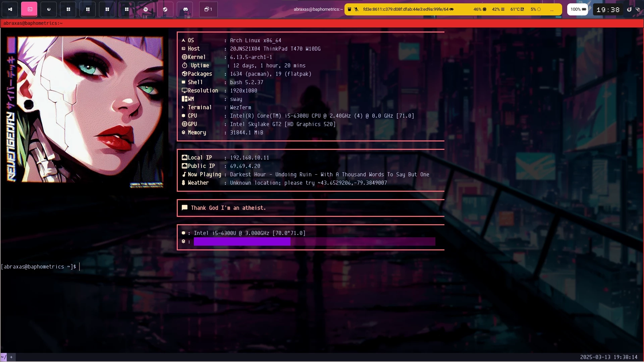Click the memory value '31844.1 MiB'
This screenshot has height=362, width=644.
pyautogui.click(x=247, y=133)
